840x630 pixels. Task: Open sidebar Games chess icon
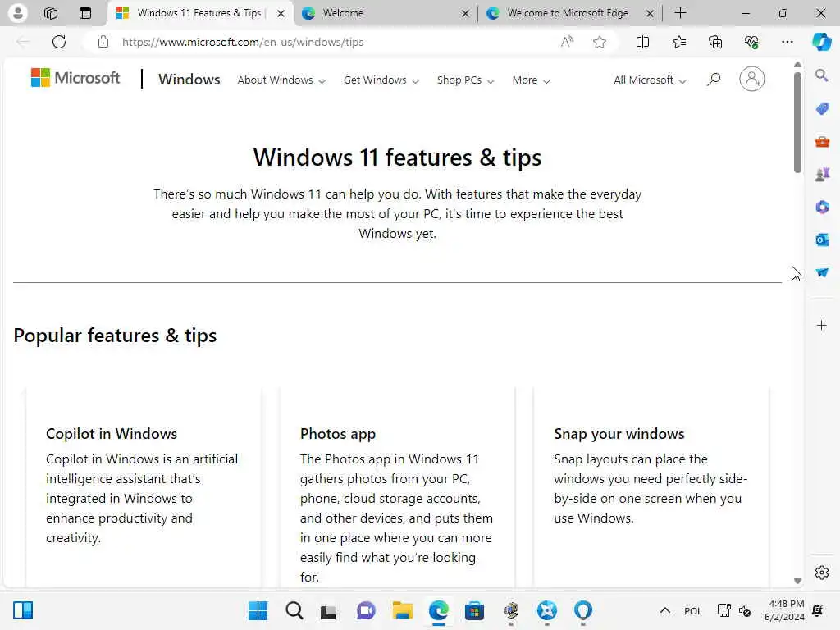822,174
